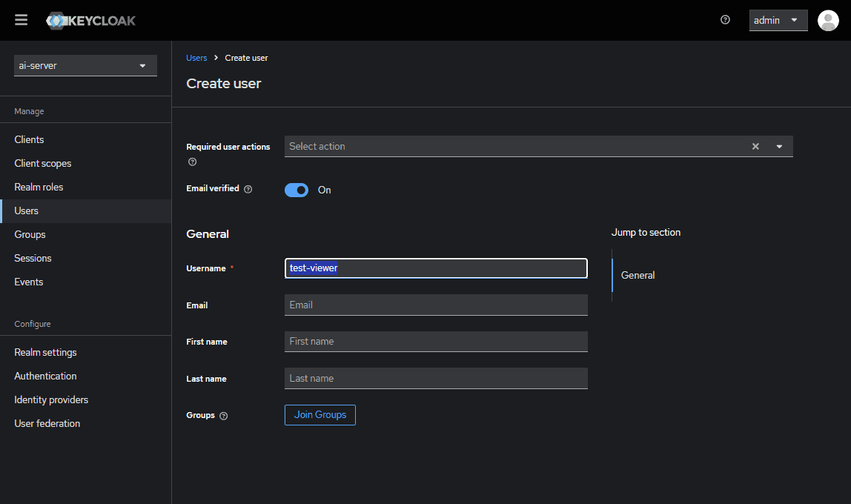Click the Keycloak logo
Screen dimensions: 851x504
[x=91, y=21]
